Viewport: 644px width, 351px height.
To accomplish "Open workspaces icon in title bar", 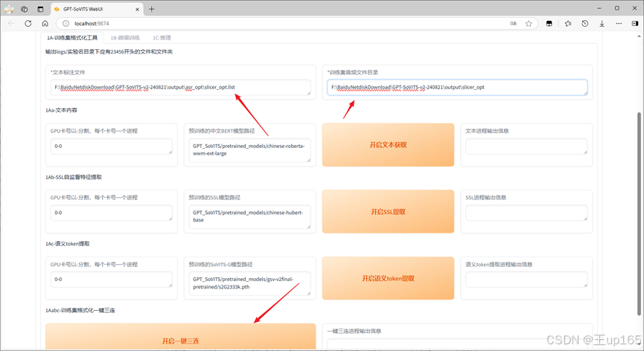I will [x=25, y=9].
